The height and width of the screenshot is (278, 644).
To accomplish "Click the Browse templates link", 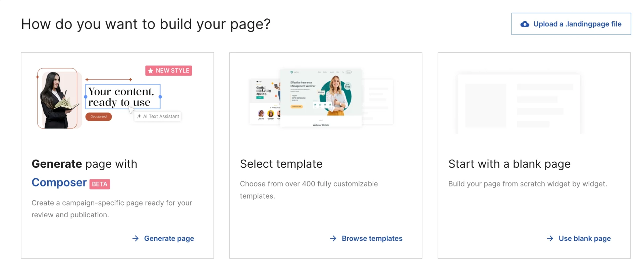I will coord(372,238).
